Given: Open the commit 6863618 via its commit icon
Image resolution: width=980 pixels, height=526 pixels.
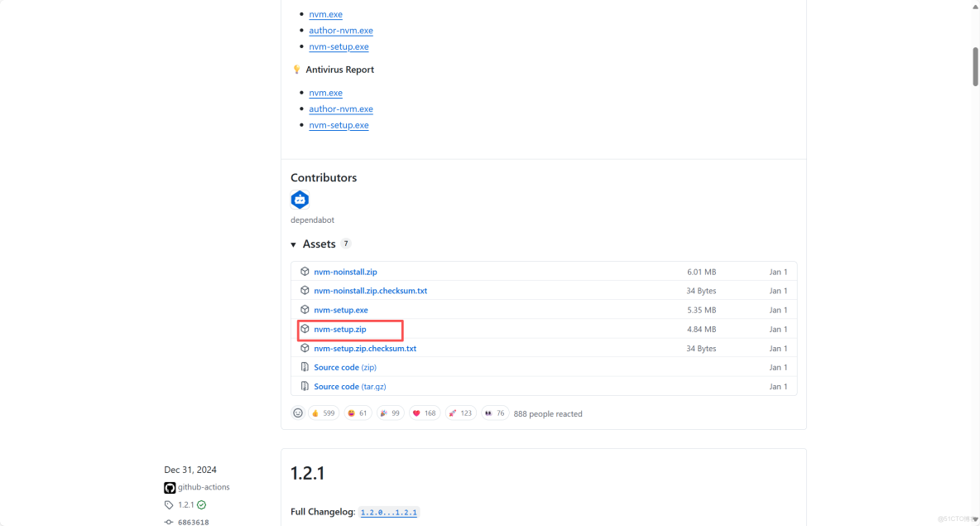Looking at the screenshot, I should coord(170,522).
